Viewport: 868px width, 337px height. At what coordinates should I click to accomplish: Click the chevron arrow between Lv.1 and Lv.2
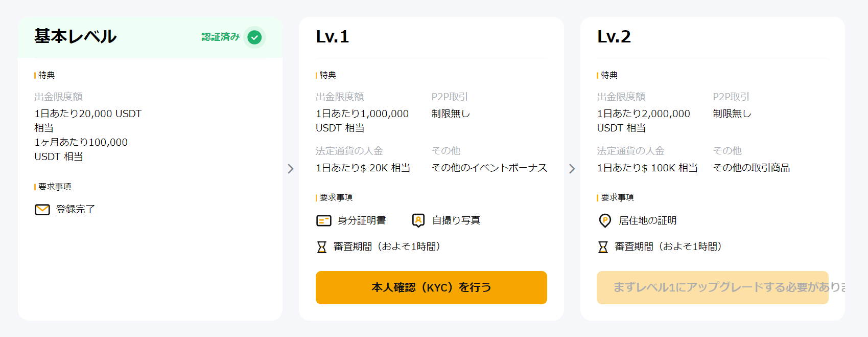click(x=572, y=169)
